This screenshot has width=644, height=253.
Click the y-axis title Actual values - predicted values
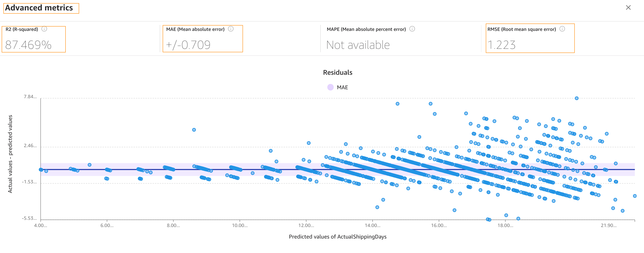click(10, 154)
